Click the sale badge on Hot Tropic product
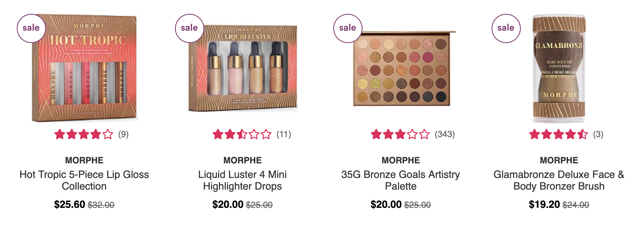 point(31,28)
